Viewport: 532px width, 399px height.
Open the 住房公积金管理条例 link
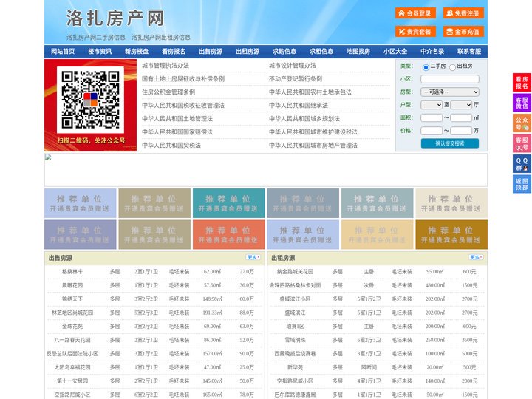168,92
